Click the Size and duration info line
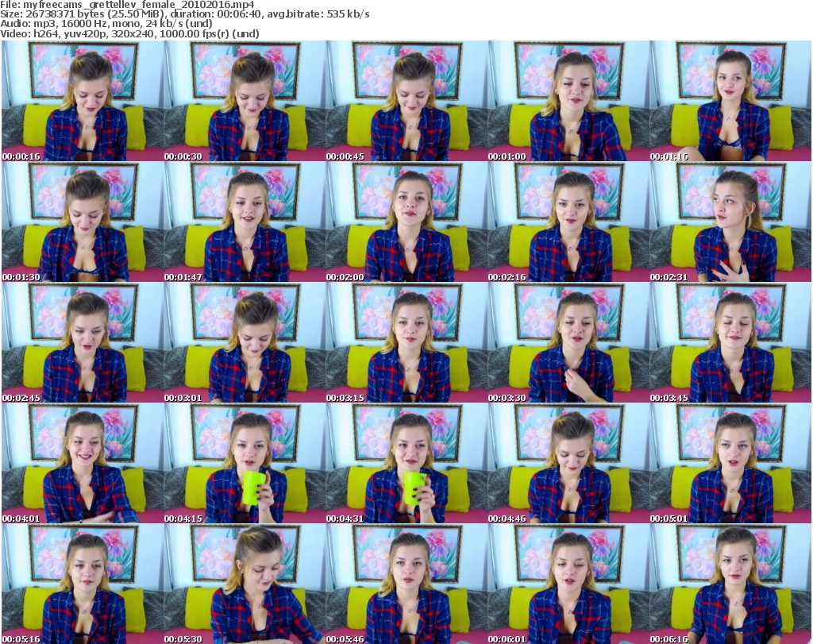813x644 pixels. click(x=185, y=14)
